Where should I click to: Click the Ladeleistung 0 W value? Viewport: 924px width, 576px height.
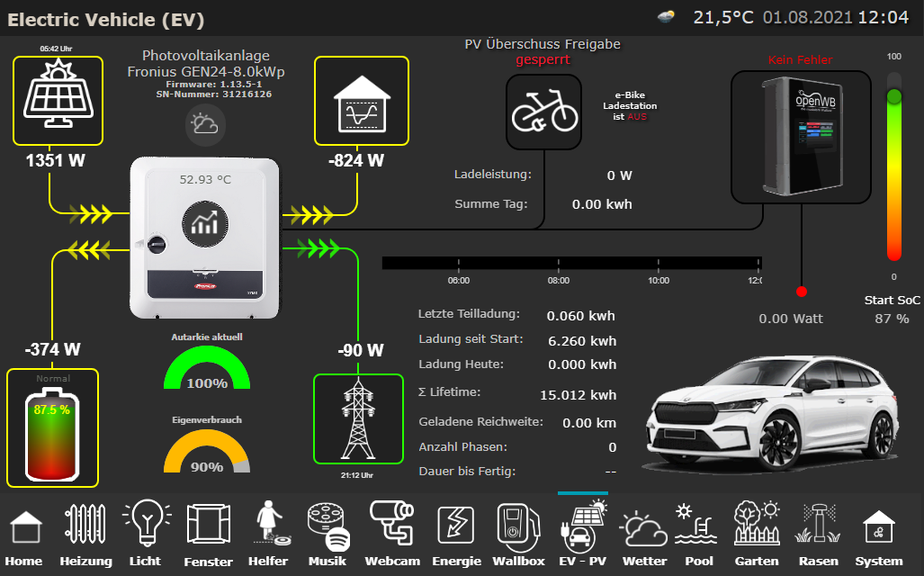pyautogui.click(x=619, y=175)
